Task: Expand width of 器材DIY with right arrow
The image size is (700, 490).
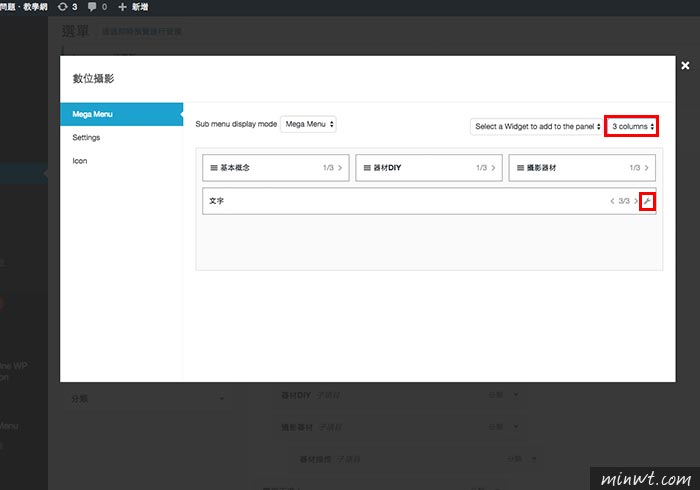Action: click(493, 168)
